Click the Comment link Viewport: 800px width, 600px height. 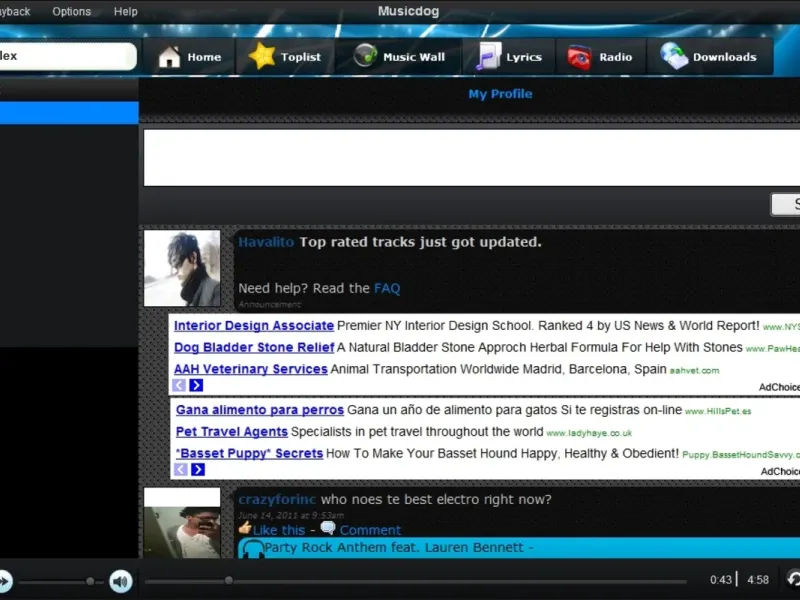coord(370,530)
